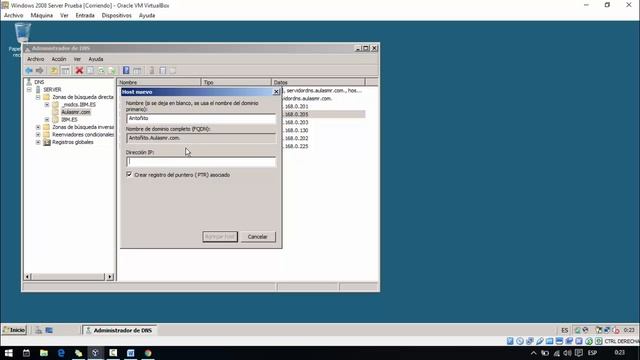
Task: Click the red X delete icon
Action: click(x=79, y=71)
